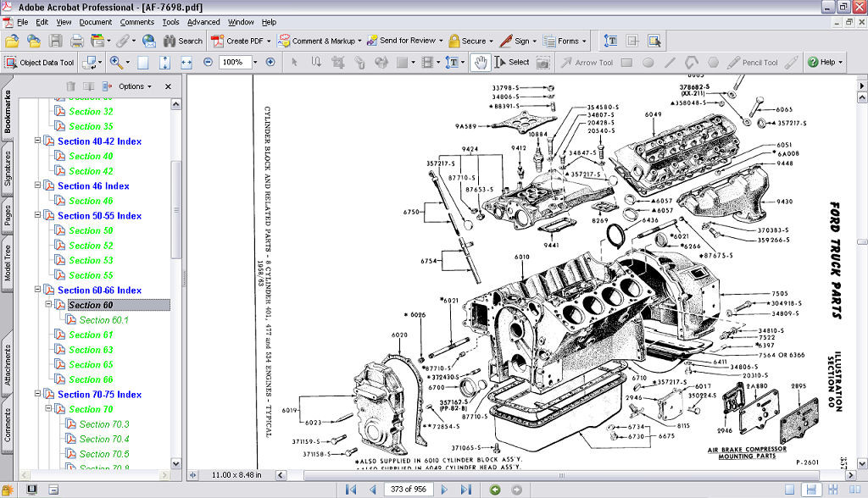
Task: Open the Advanced menu
Action: 203,22
